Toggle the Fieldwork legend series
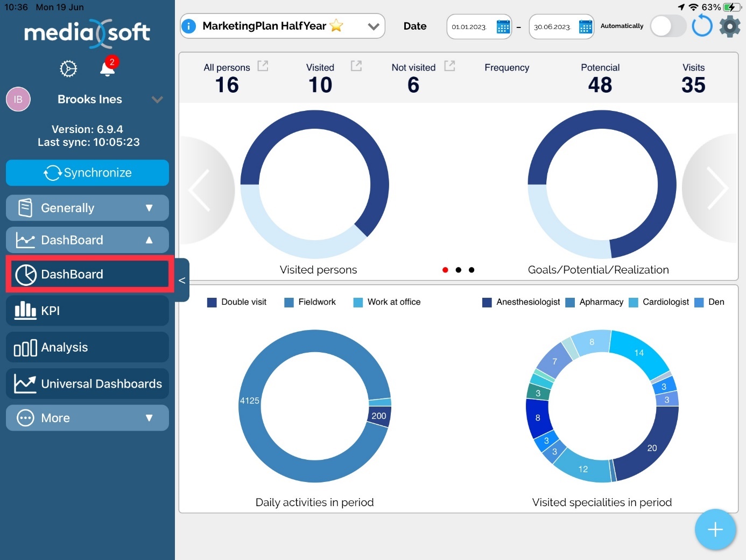The image size is (746, 560). [310, 302]
